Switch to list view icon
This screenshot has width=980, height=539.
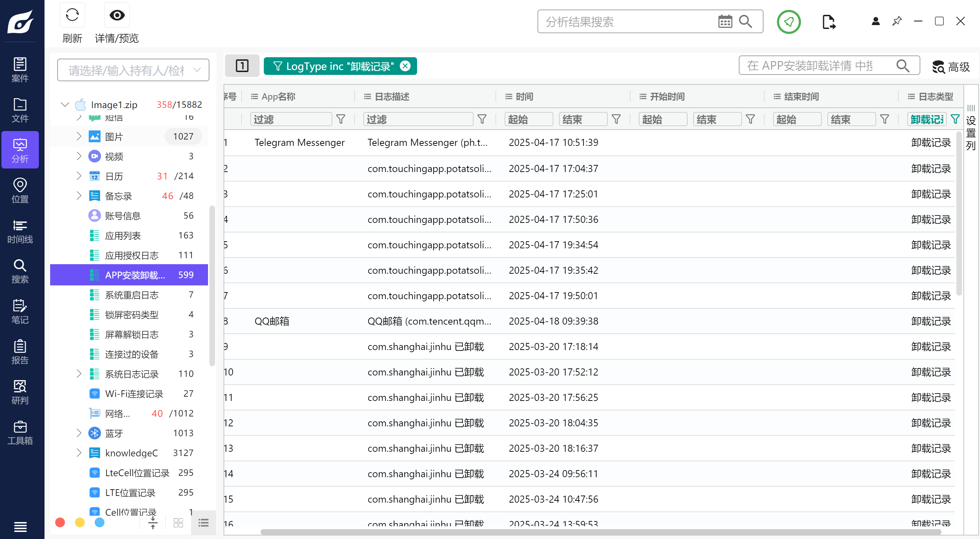tap(203, 523)
